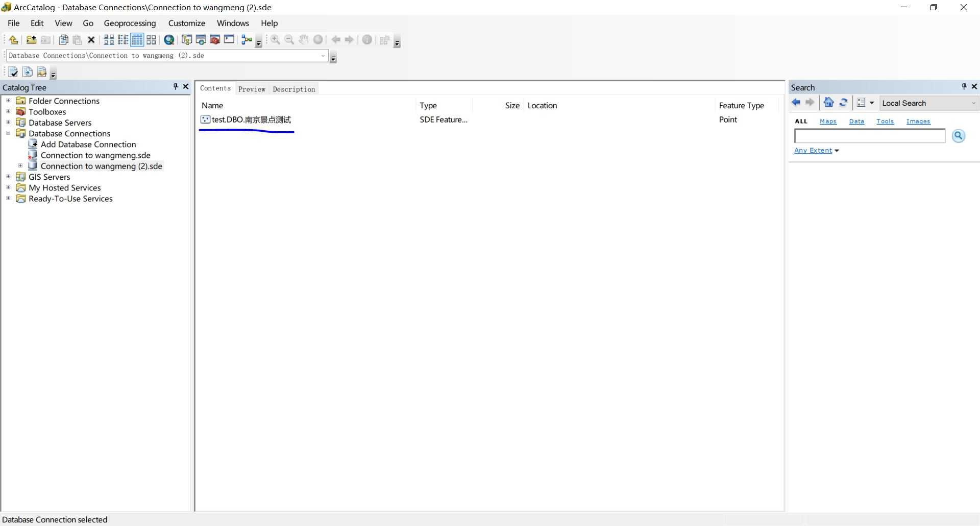Click the Name column header
This screenshot has width=980, height=526.
tap(212, 106)
